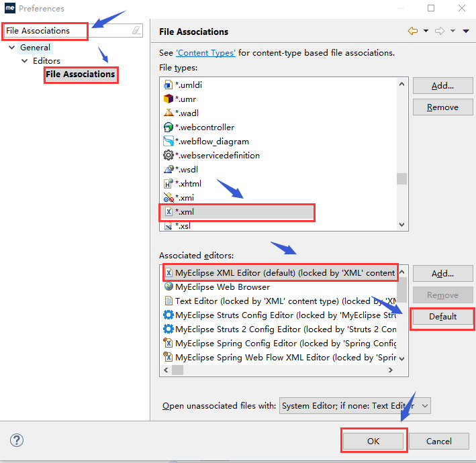
Task: Click Remove beside File types list
Action: tap(442, 107)
